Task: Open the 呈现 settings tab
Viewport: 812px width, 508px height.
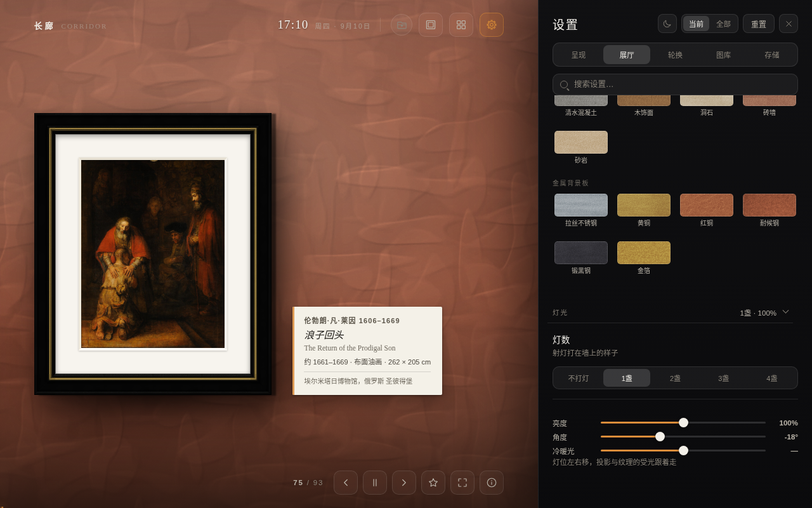Action: [x=579, y=55]
